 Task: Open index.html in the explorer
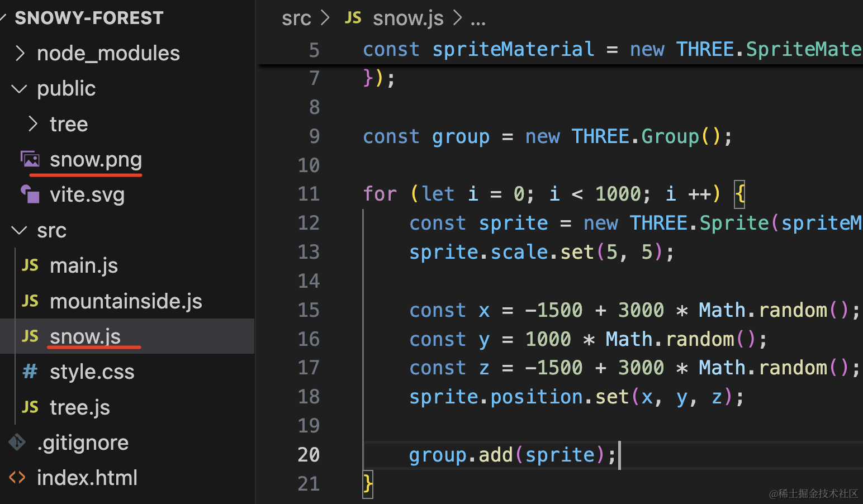pos(87,478)
